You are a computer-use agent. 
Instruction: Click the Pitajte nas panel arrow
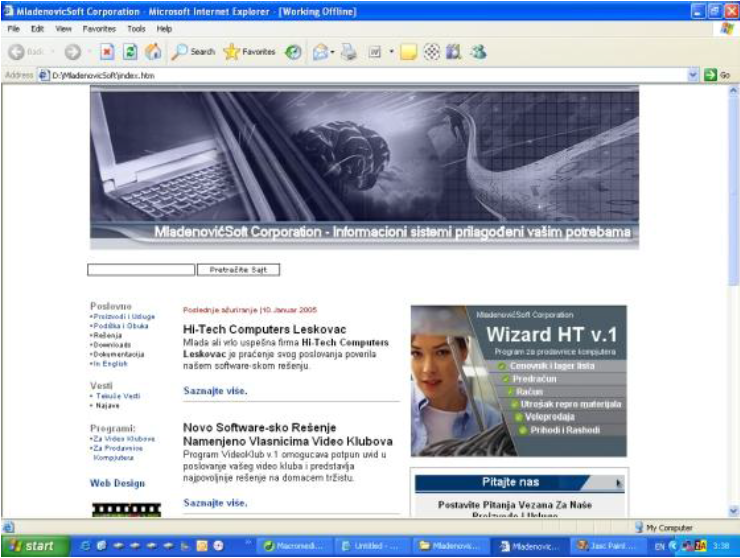coord(618,483)
